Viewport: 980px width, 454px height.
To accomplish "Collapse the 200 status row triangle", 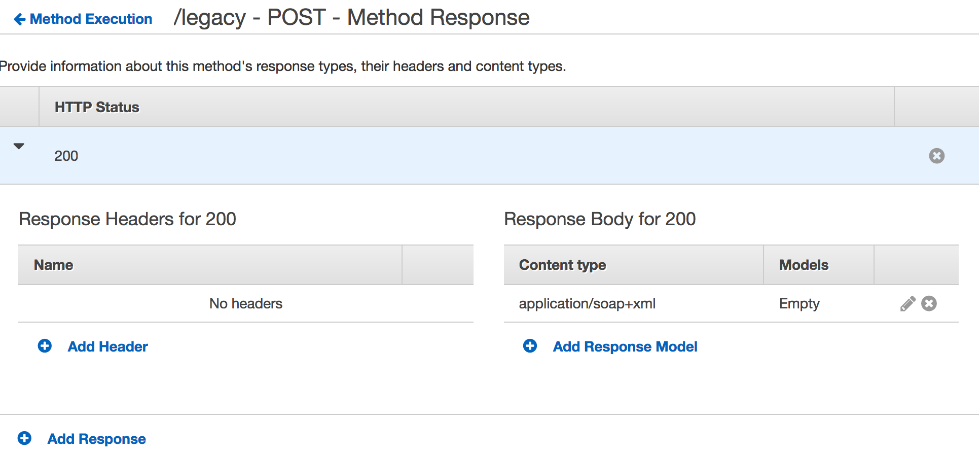I will pos(19,146).
